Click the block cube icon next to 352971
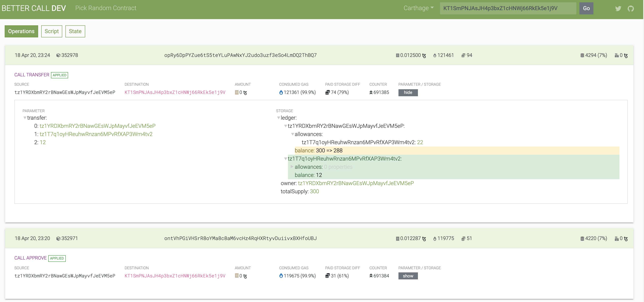Viewport: 644px width, 302px height. (58, 239)
